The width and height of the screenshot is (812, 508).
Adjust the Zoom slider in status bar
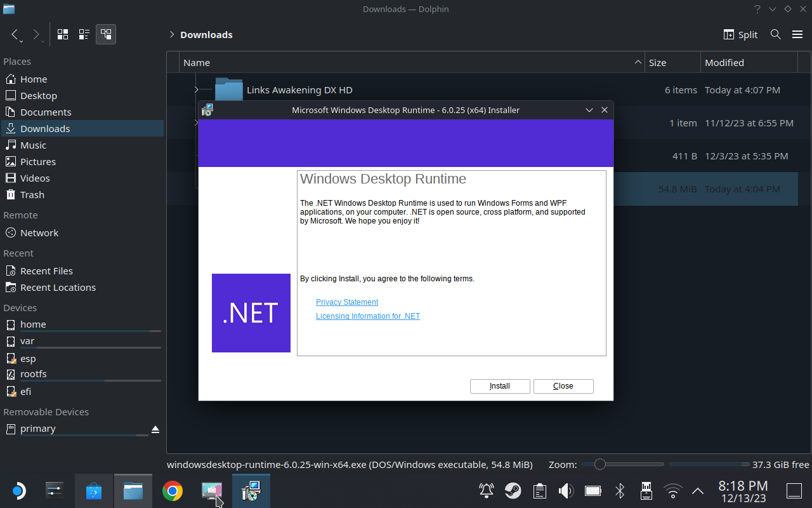(622, 464)
